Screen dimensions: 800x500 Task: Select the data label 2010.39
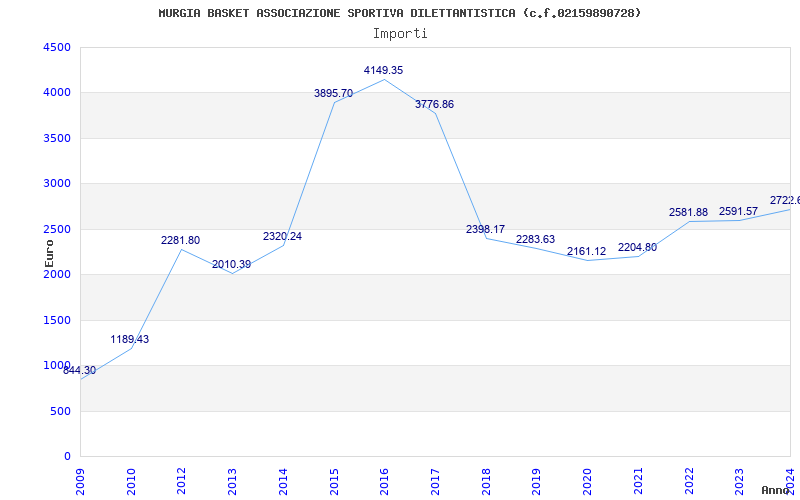pyautogui.click(x=232, y=264)
